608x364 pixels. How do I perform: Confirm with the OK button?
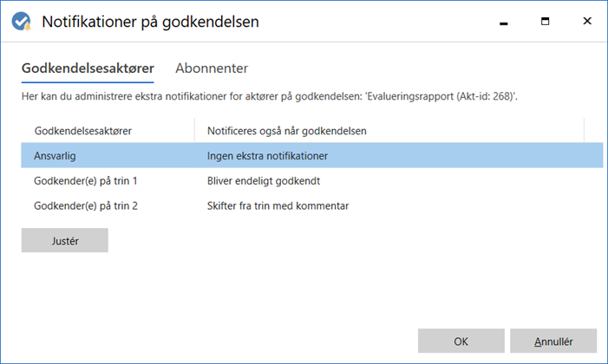[461, 341]
